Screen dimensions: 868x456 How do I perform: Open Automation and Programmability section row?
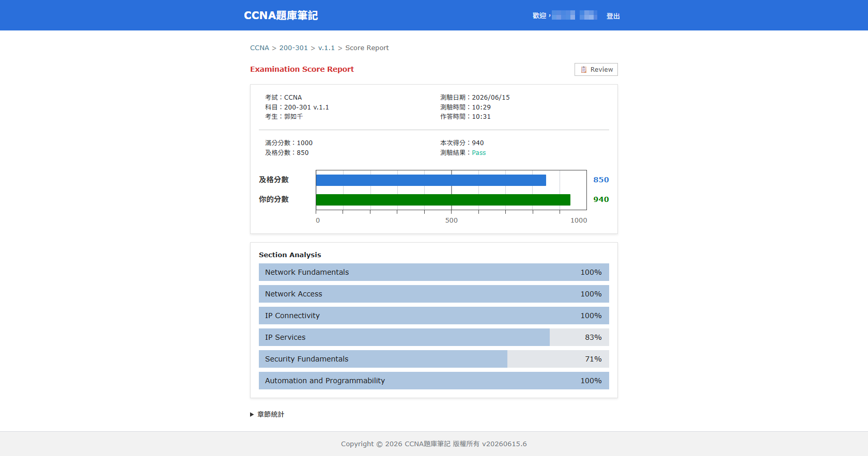point(434,381)
